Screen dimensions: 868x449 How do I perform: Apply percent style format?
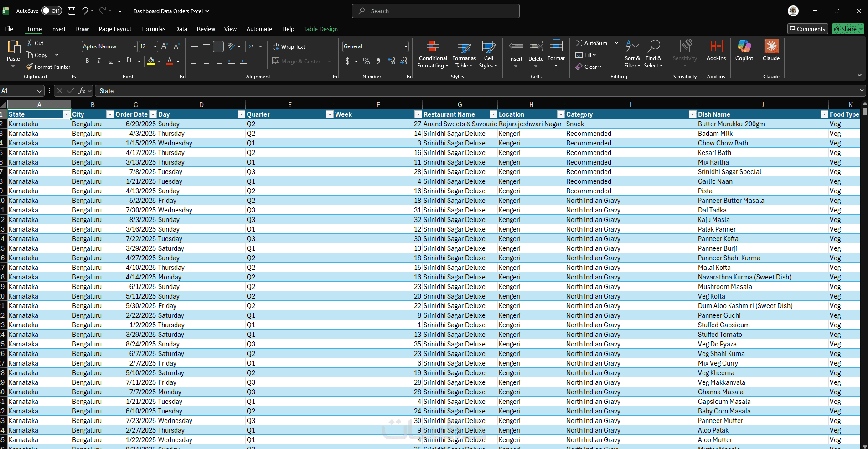367,61
